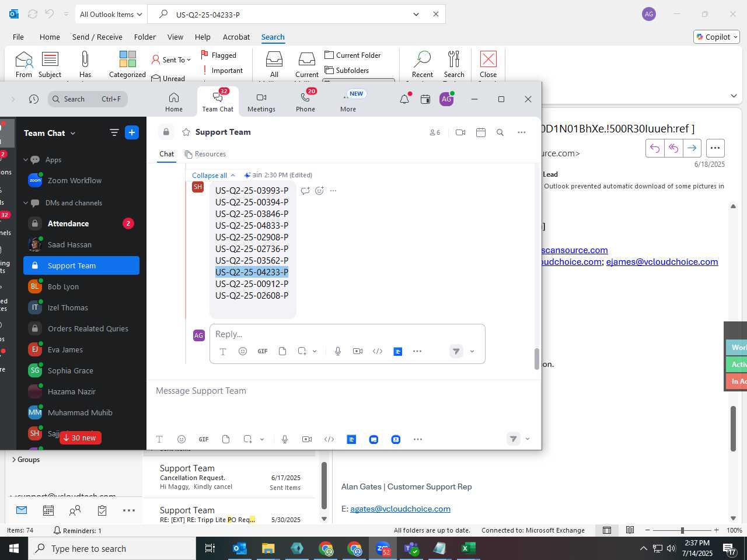Search within Support Team chat
747x560 pixels.
pyautogui.click(x=500, y=132)
